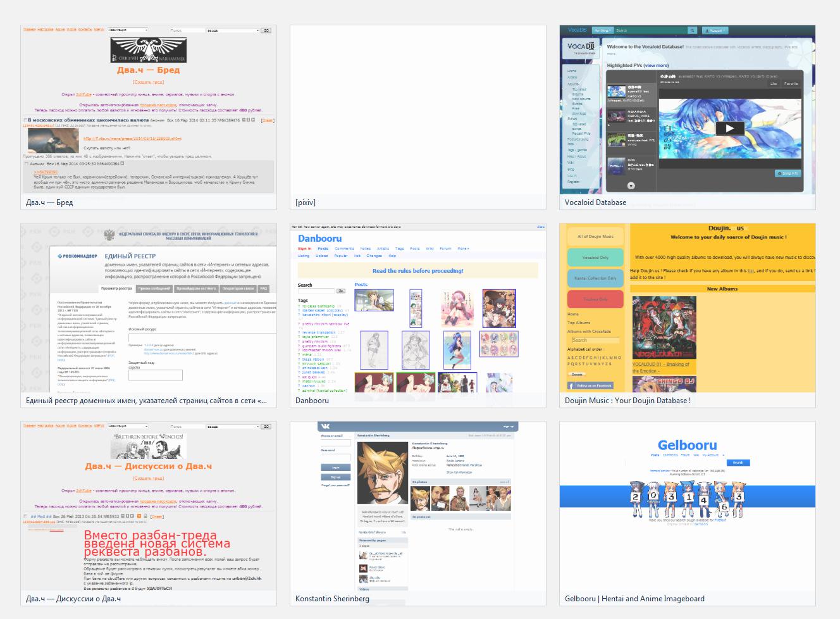840x619 pixels.
Task: Open the blank [pixiv] speed dial tile
Action: (x=418, y=118)
